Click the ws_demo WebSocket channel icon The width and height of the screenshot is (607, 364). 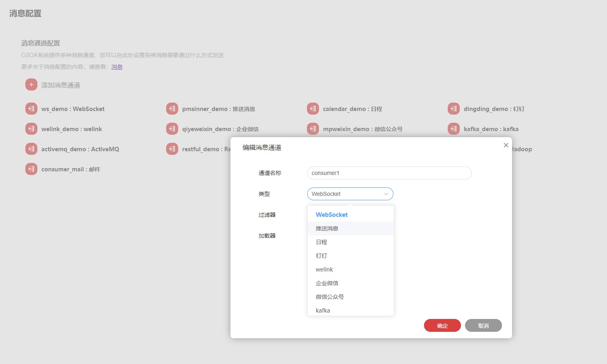click(31, 109)
